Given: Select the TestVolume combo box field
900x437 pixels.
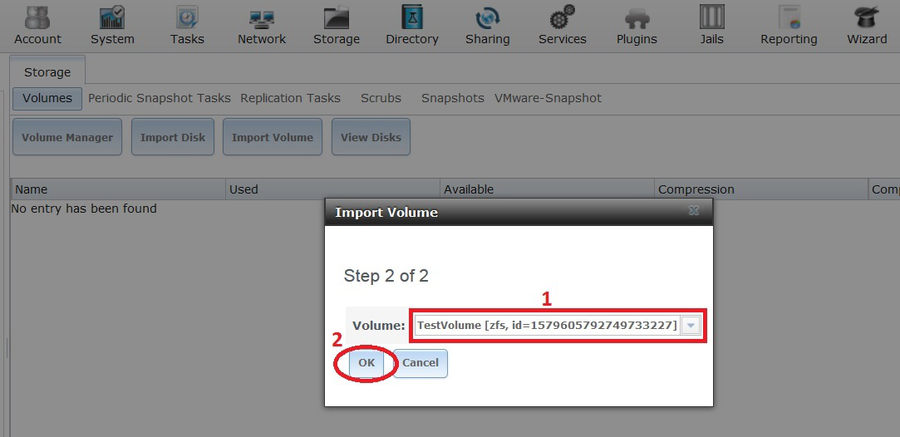Looking at the screenshot, I should click(x=547, y=326).
